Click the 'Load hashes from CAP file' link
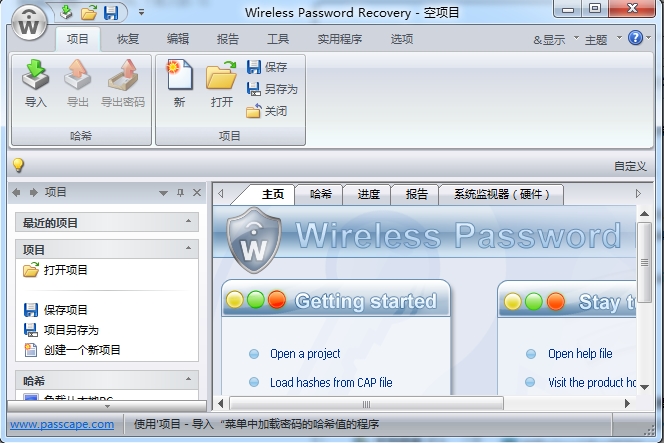 tap(330, 382)
